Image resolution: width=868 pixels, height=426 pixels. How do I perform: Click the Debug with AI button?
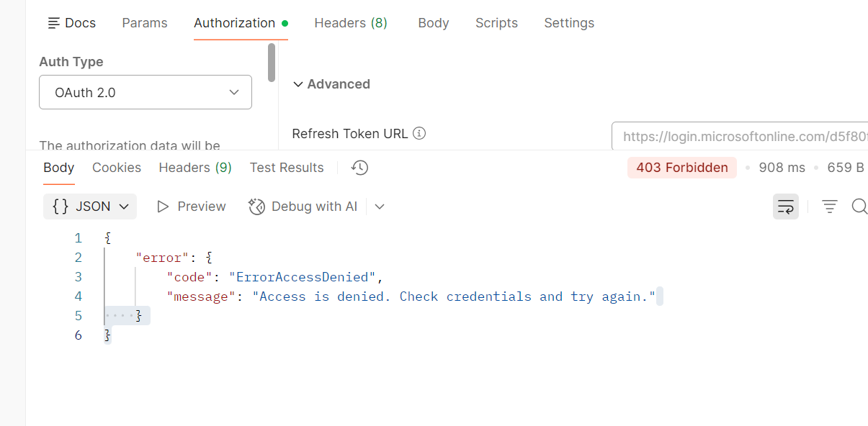coord(303,207)
